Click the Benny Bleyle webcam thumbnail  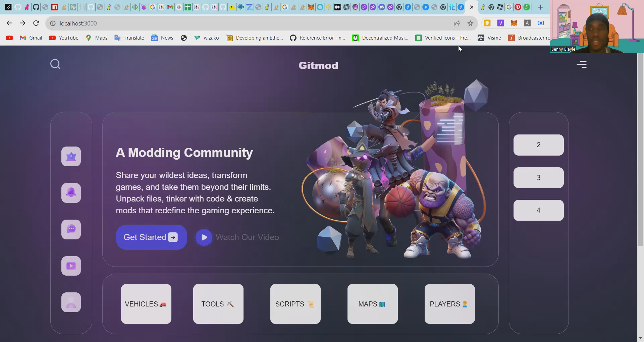click(597, 26)
